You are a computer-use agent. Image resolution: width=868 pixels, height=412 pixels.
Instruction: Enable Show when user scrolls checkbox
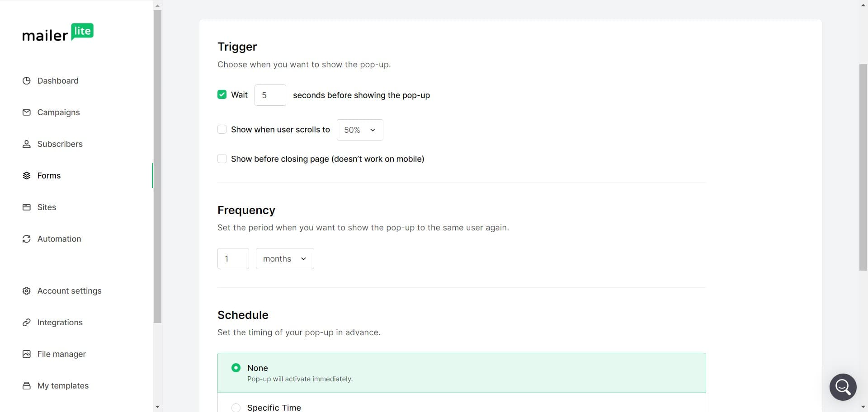(222, 130)
